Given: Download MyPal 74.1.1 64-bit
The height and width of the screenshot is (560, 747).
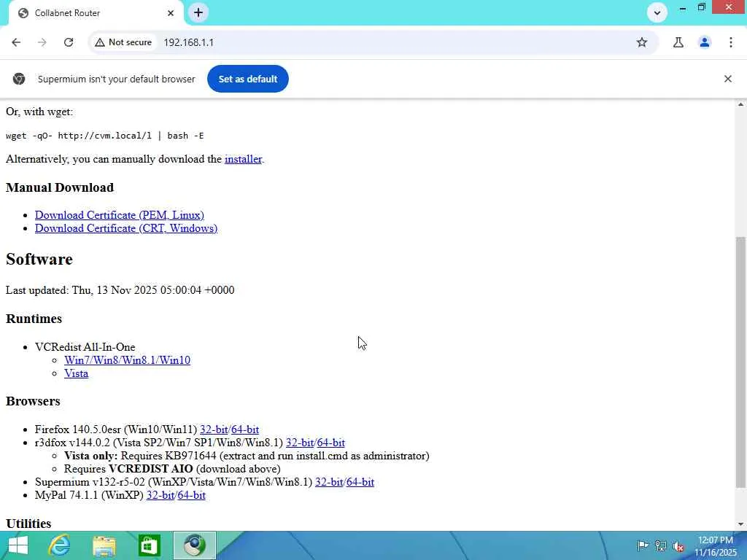Looking at the screenshot, I should [x=192, y=496].
